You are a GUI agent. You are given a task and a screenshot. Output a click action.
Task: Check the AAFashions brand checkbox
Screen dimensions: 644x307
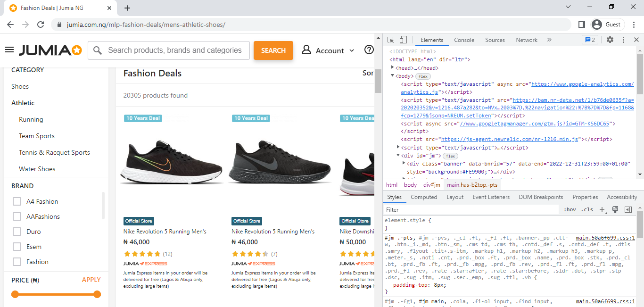(17, 216)
